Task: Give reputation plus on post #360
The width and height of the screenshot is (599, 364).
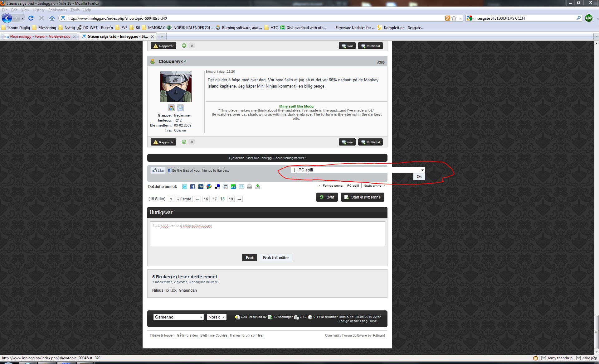Action: (184, 142)
